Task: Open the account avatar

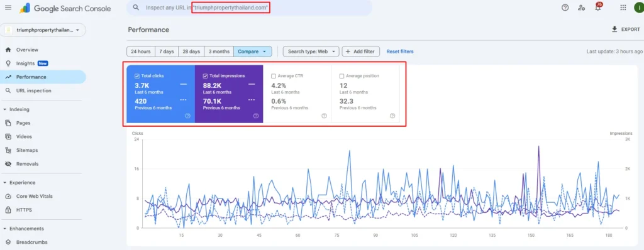Action: [639, 8]
